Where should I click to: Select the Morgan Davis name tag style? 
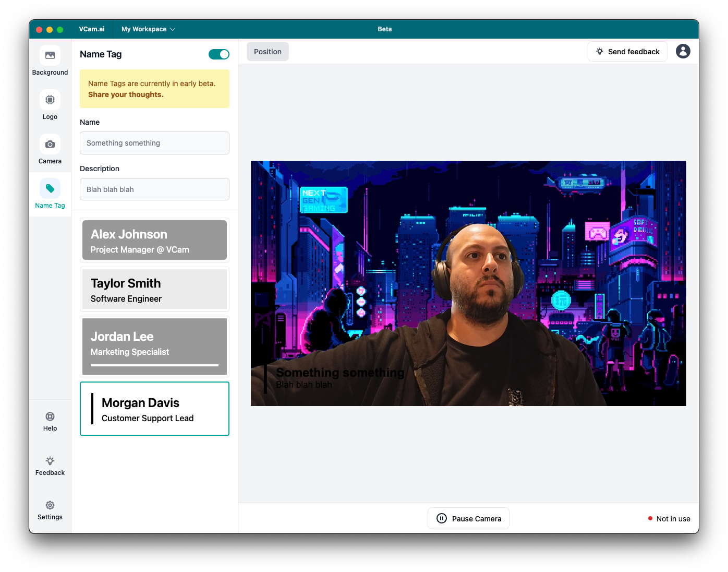pos(154,409)
